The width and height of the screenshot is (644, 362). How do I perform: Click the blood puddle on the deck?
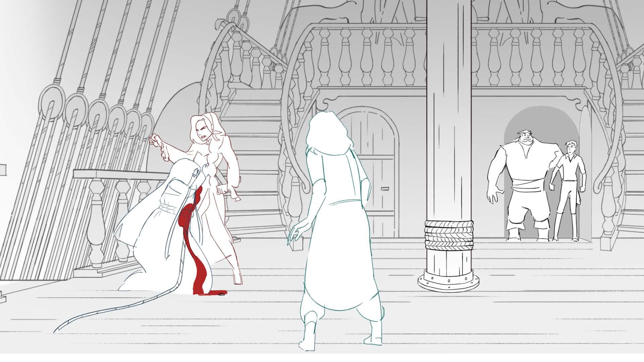click(216, 293)
